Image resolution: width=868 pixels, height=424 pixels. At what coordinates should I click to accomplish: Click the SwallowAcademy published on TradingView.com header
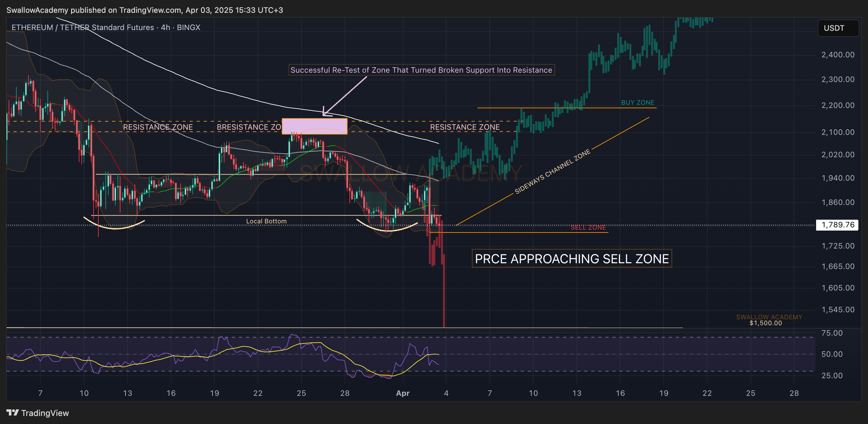coord(144,10)
